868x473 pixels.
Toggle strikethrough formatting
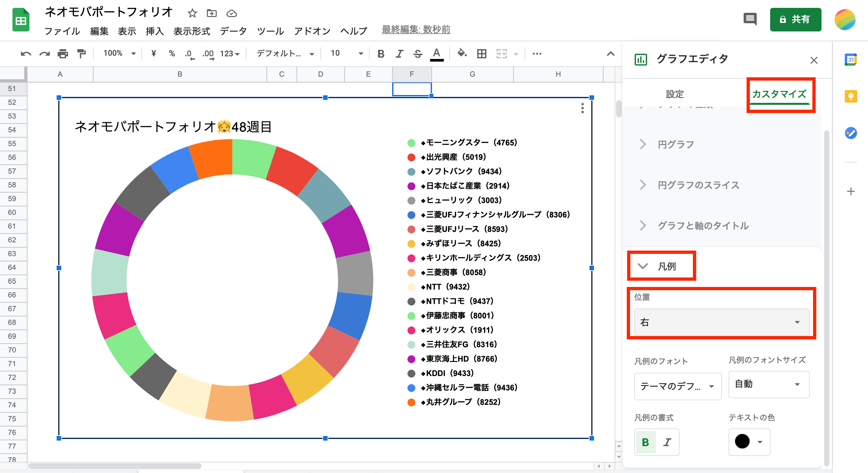(418, 54)
